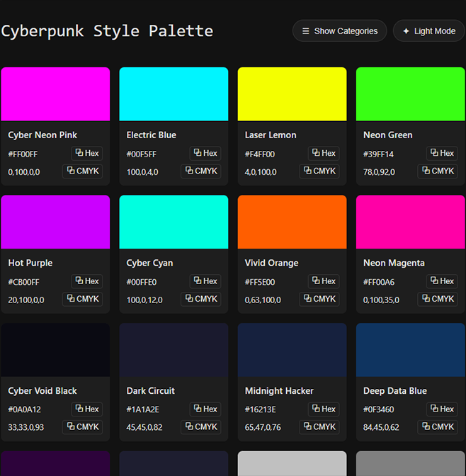Screen dimensions: 466x476
Task: Click the Cyberpunk Style Palette heading
Action: pyautogui.click(x=107, y=31)
